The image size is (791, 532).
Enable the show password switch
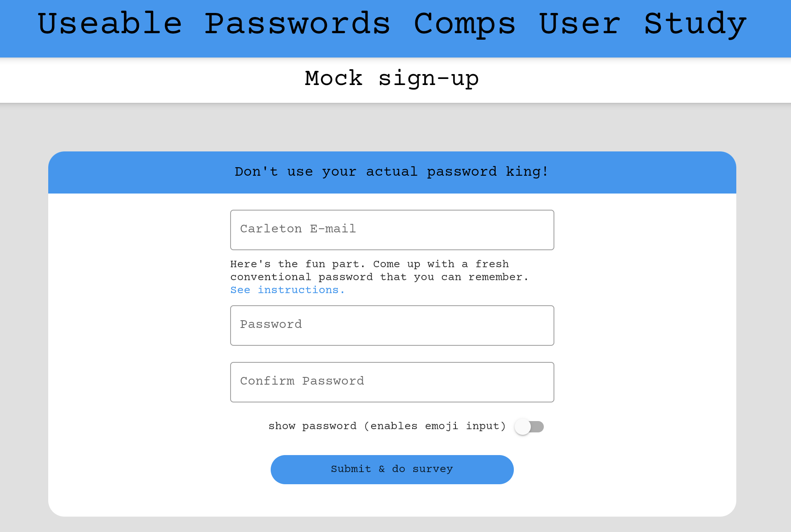point(529,426)
